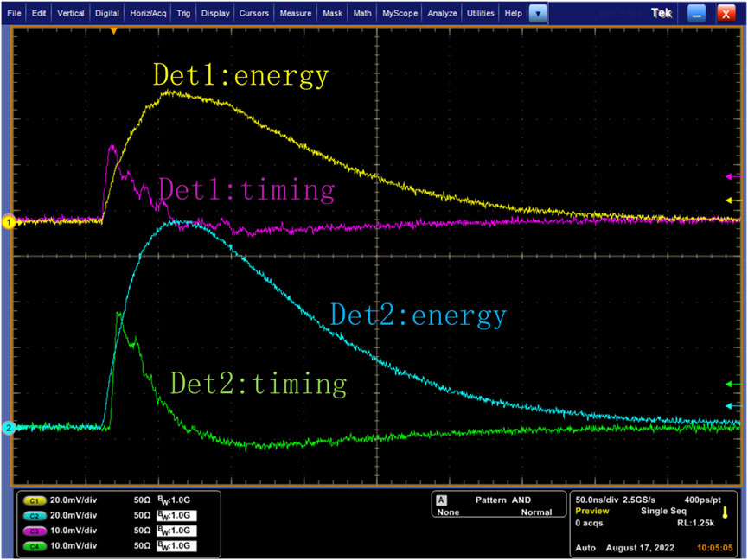Select the yellow channel 1 ground marker
The height and width of the screenshot is (560, 748).
point(8,221)
